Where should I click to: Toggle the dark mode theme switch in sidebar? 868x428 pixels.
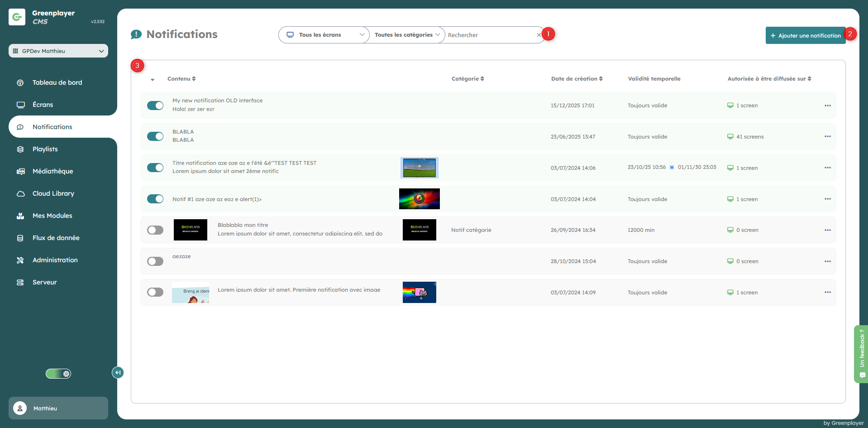tap(58, 374)
